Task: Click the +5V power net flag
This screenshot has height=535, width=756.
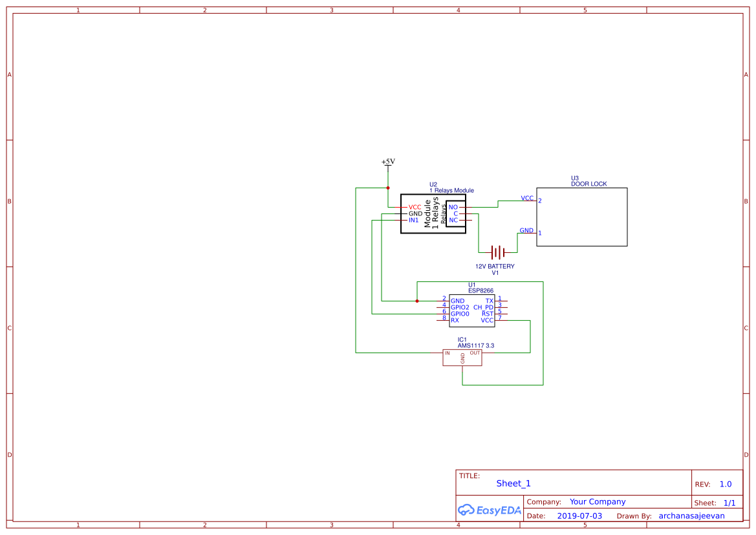Action: [x=387, y=162]
